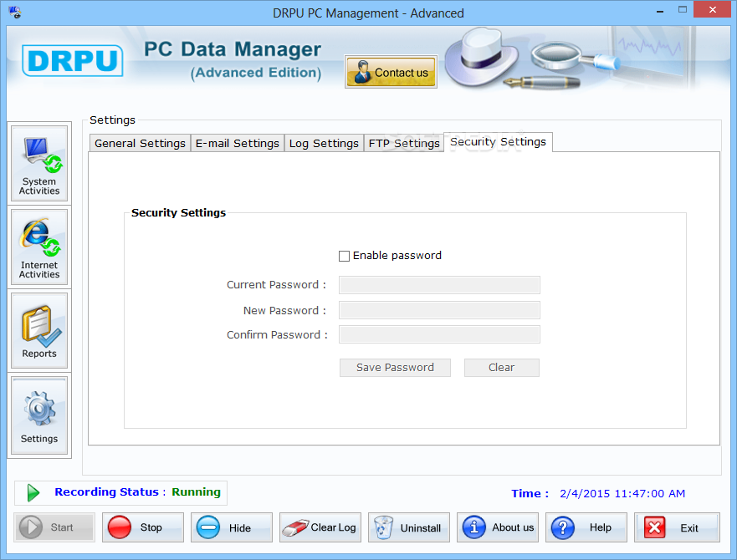The height and width of the screenshot is (560, 737).
Task: Click the 'Enable password' label text
Action: tap(397, 256)
